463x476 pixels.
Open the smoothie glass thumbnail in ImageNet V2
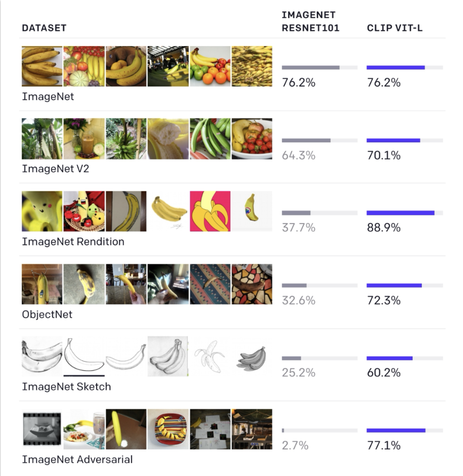point(84,138)
